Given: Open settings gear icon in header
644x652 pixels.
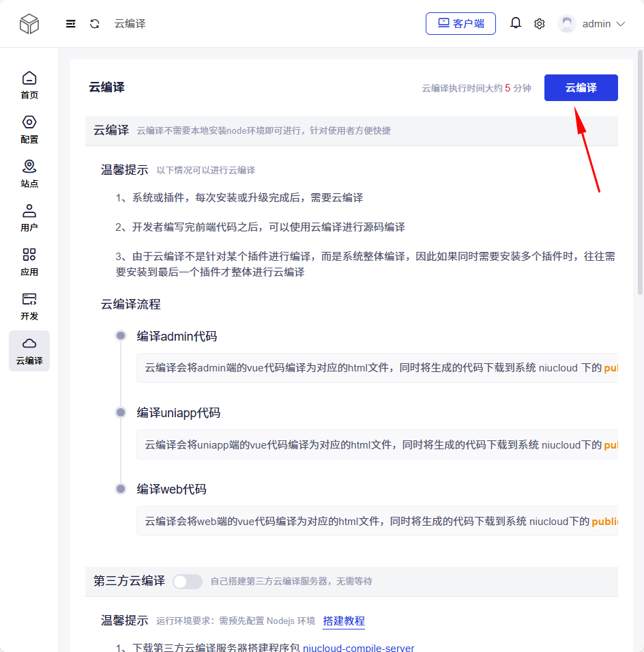Looking at the screenshot, I should pyautogui.click(x=540, y=24).
